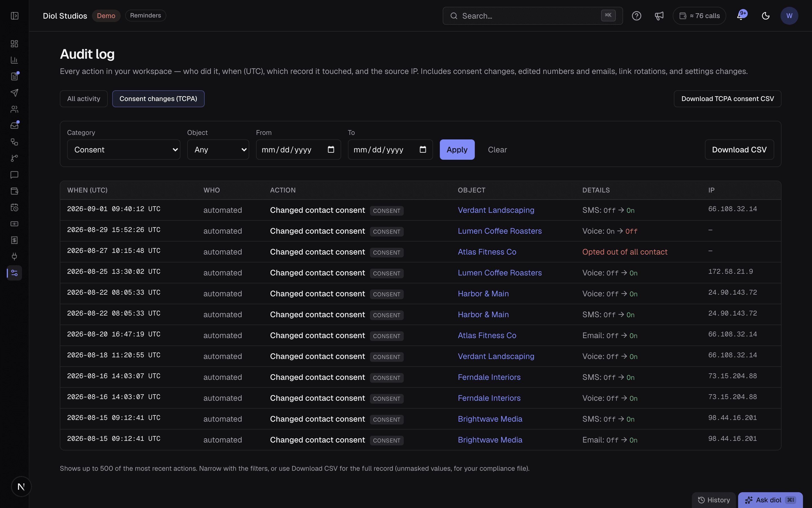Open the sliders settings icon in sidebar
The height and width of the screenshot is (508, 812).
click(14, 273)
